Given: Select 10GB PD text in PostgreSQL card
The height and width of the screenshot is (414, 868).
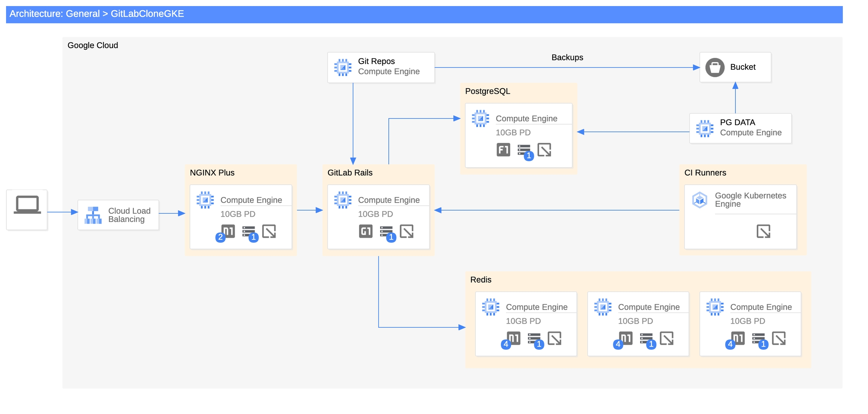Looking at the screenshot, I should (513, 133).
